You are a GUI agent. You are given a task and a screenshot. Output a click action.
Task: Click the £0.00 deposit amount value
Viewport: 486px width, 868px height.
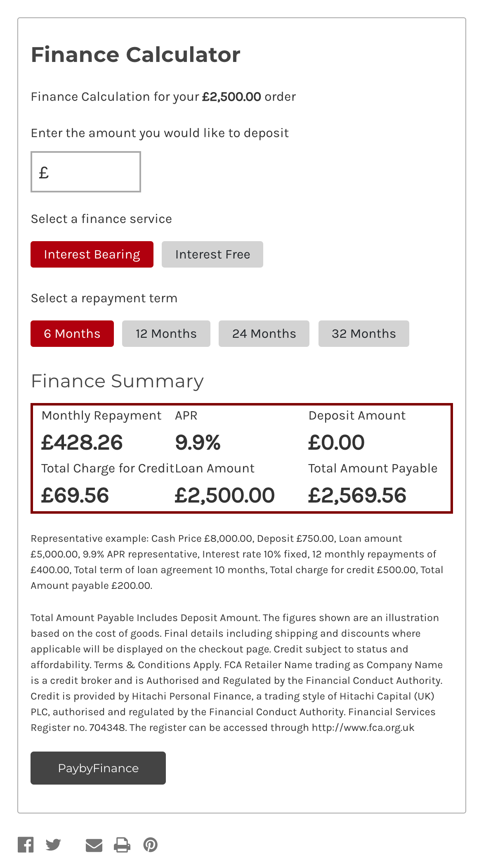pyautogui.click(x=337, y=442)
